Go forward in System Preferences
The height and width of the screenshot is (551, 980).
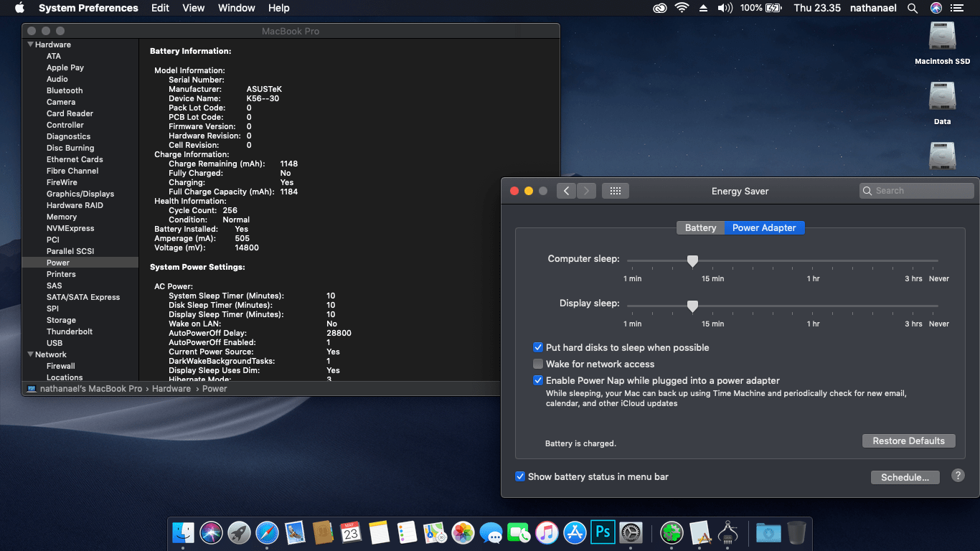(x=586, y=191)
